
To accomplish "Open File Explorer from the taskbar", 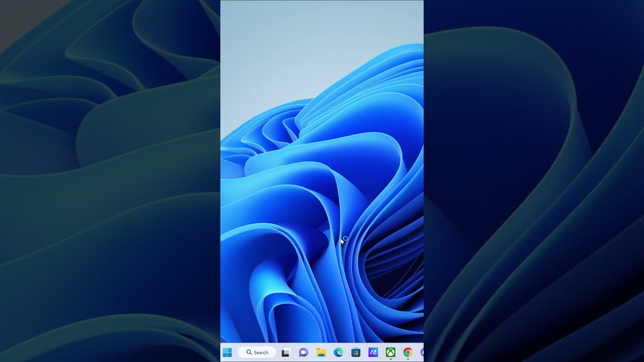I will pos(321,352).
